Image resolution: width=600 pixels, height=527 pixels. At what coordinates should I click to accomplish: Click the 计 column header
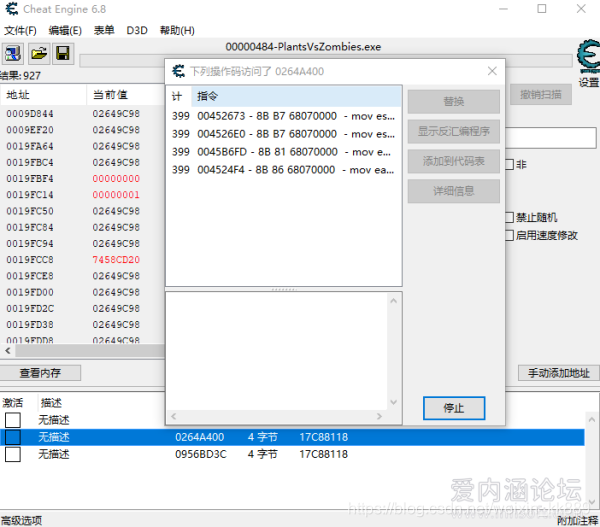179,96
